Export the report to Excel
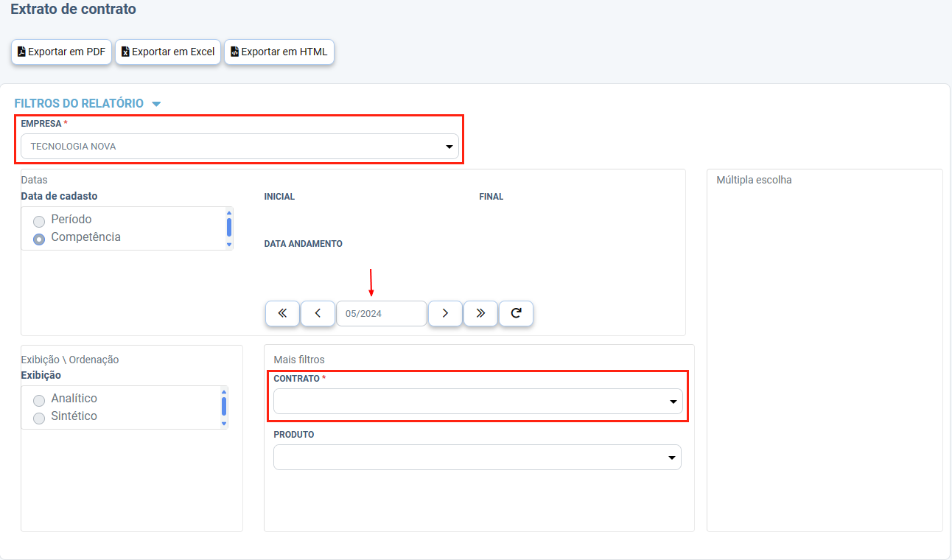This screenshot has height=560, width=952. [168, 52]
